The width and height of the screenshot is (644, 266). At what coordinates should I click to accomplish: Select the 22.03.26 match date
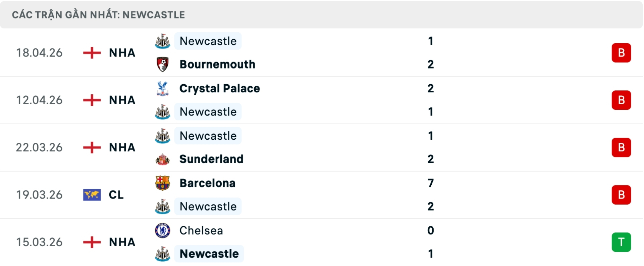coord(39,147)
